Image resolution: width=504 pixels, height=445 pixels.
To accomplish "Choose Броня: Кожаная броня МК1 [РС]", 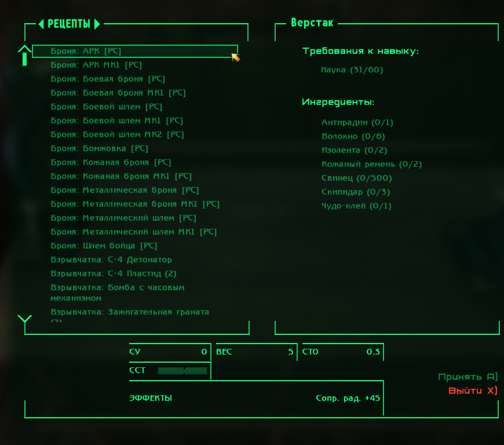I will pos(121,176).
